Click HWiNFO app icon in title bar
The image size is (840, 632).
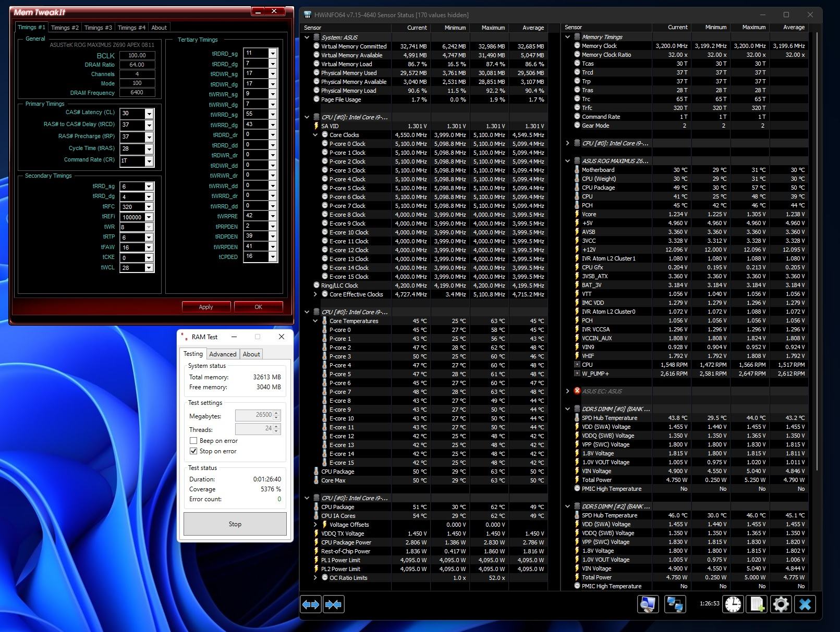pyautogui.click(x=308, y=15)
